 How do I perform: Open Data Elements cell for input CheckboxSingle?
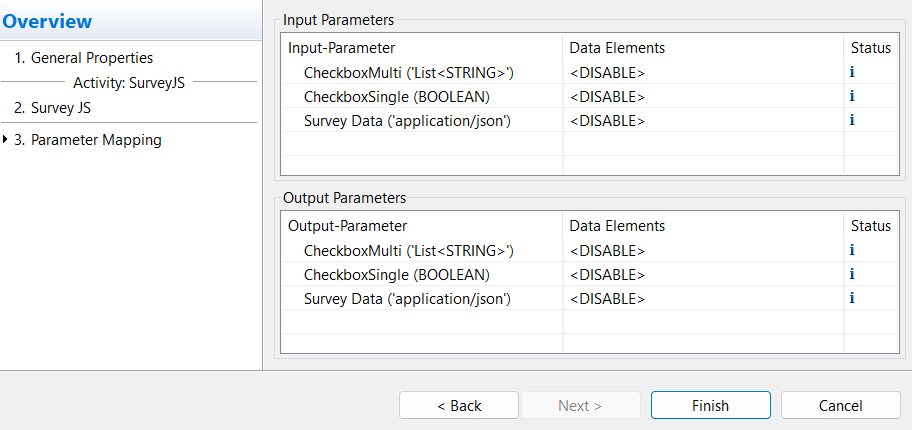[703, 96]
